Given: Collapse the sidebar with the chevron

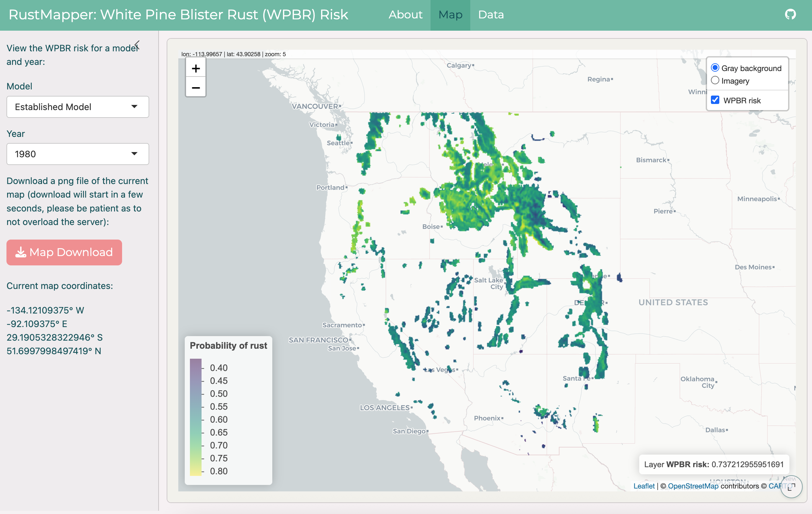Looking at the screenshot, I should (x=137, y=45).
